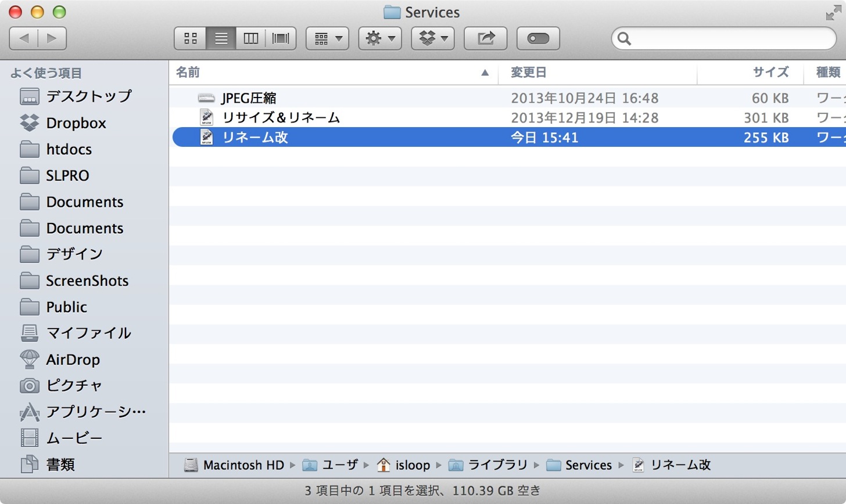Viewport: 846px width, 504px height.
Task: Click the 301 KB size cell
Action: tap(766, 118)
